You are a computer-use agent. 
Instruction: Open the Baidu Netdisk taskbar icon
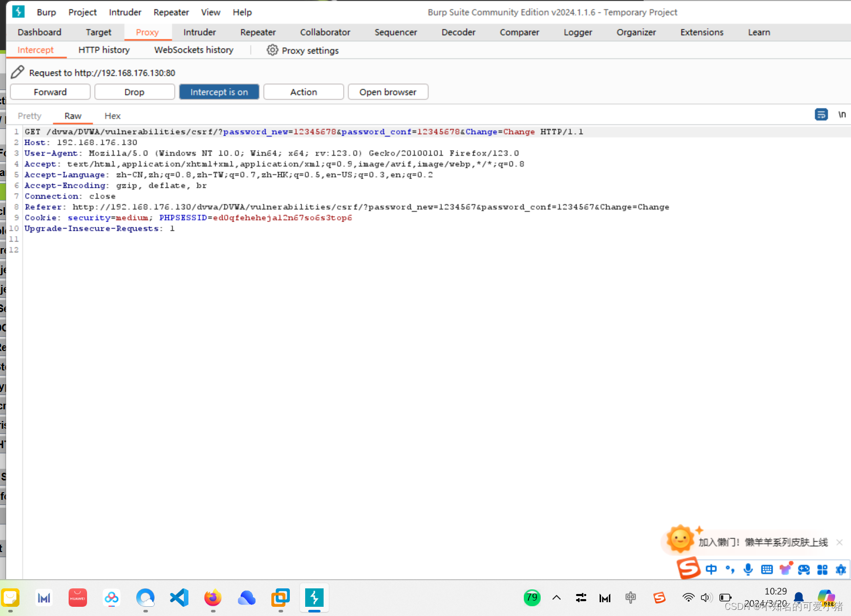pos(112,598)
